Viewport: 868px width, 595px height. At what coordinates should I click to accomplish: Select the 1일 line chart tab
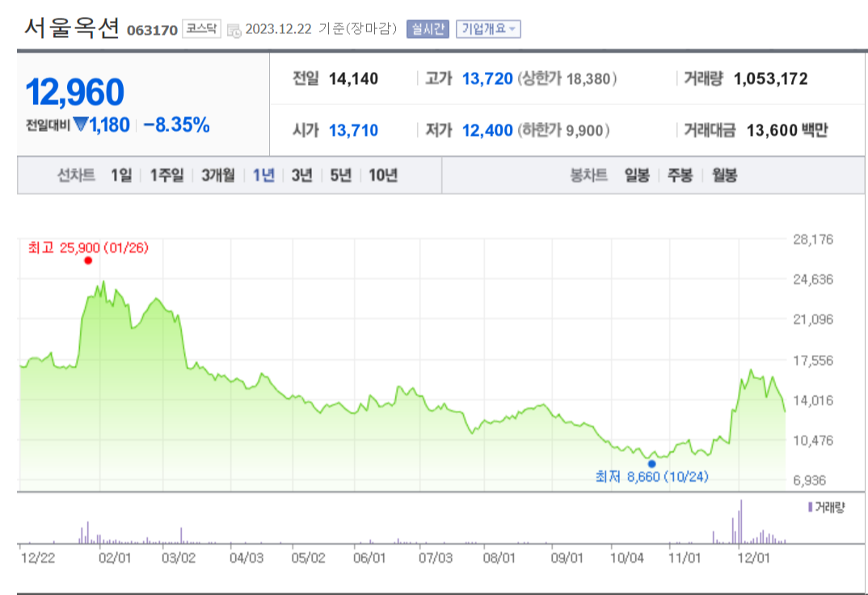pyautogui.click(x=122, y=175)
